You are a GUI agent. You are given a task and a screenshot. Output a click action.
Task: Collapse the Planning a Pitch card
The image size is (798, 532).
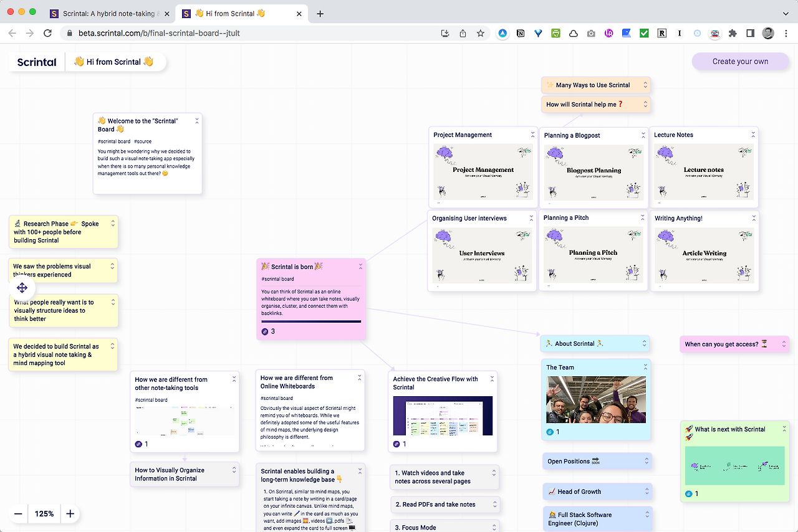(x=643, y=217)
